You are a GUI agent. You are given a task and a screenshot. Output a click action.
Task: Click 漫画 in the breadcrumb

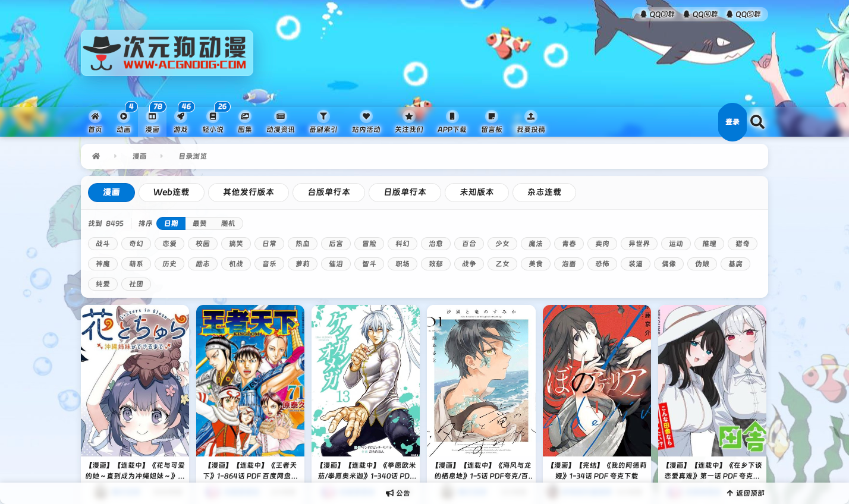pos(140,156)
